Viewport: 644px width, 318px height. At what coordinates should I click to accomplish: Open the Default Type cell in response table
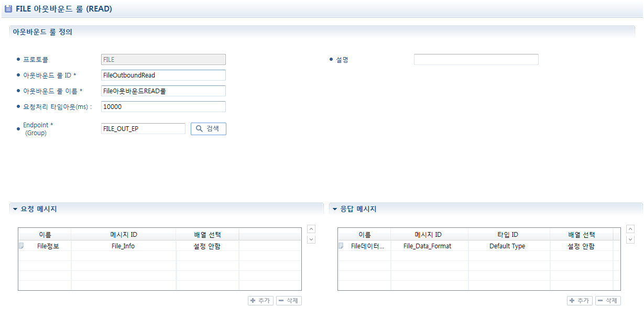507,246
